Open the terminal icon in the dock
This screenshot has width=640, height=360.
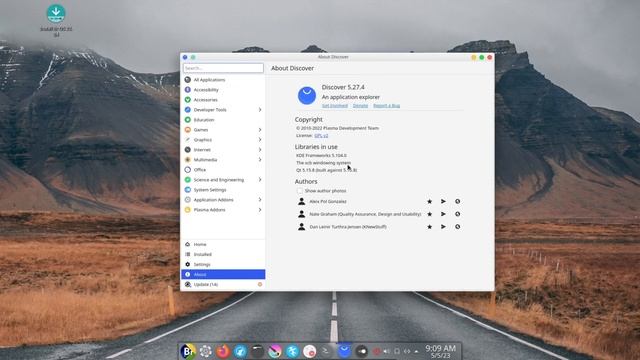(x=327, y=351)
